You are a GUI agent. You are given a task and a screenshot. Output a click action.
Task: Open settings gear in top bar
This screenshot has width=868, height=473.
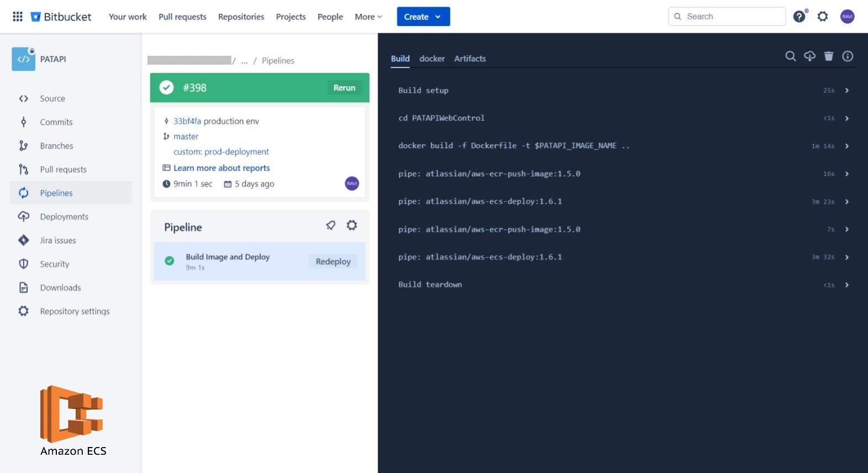[x=823, y=17]
